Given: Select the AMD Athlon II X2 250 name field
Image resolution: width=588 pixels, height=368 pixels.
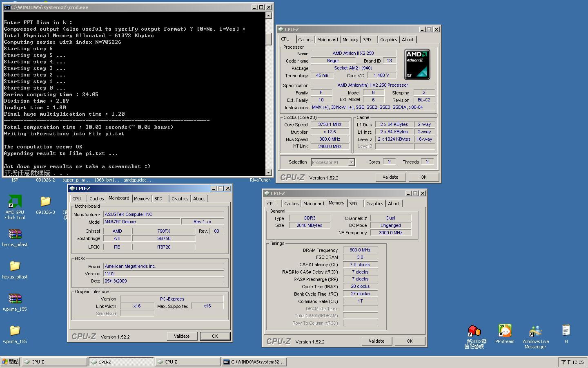Looking at the screenshot, I should point(353,53).
